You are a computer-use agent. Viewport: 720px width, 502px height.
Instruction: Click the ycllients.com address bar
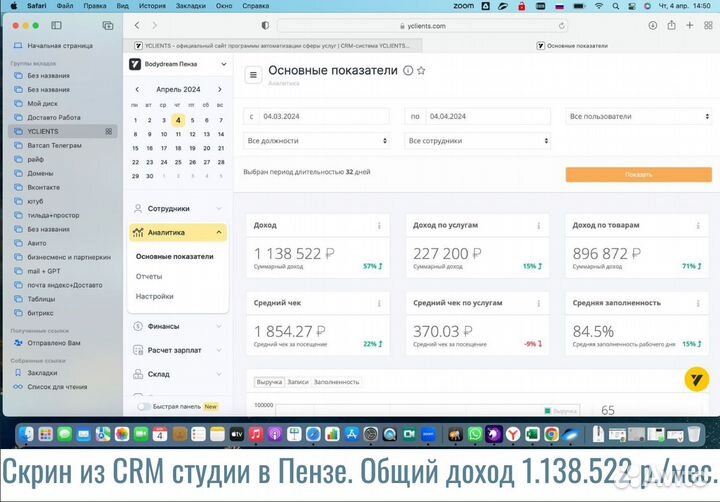coord(422,26)
